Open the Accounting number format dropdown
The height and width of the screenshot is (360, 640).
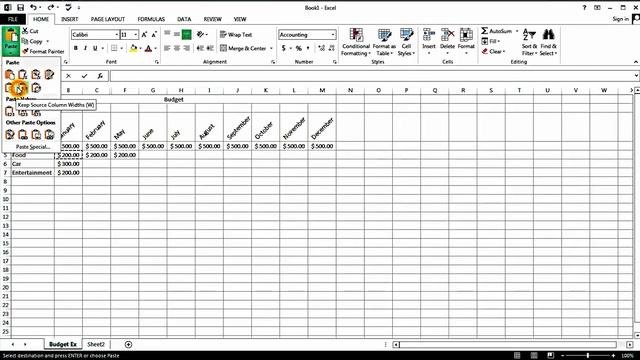(333, 35)
